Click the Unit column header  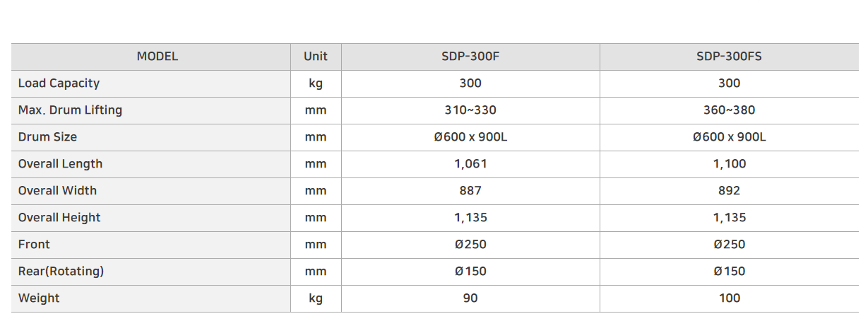tap(316, 57)
